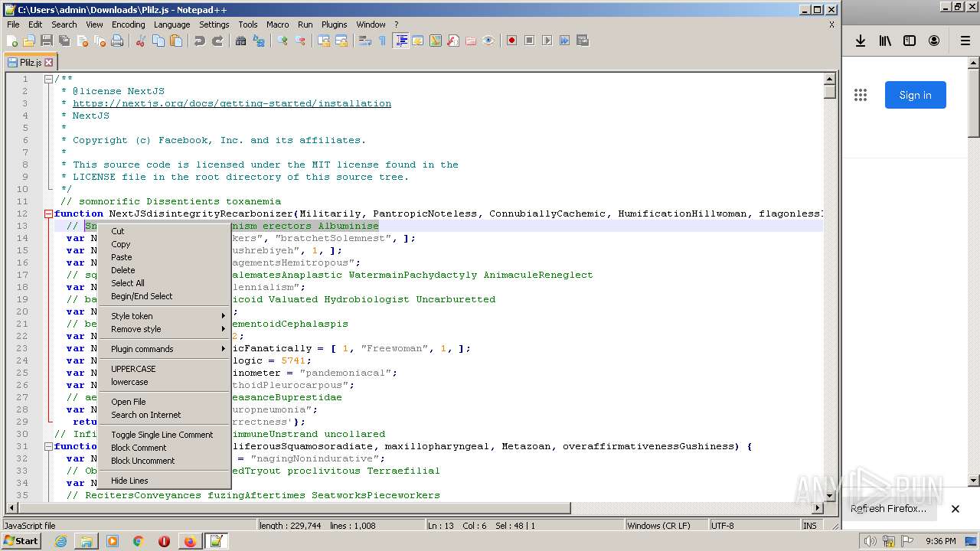The image size is (980, 551).
Task: Click the Cut scissors toolbar icon
Action: (x=140, y=41)
